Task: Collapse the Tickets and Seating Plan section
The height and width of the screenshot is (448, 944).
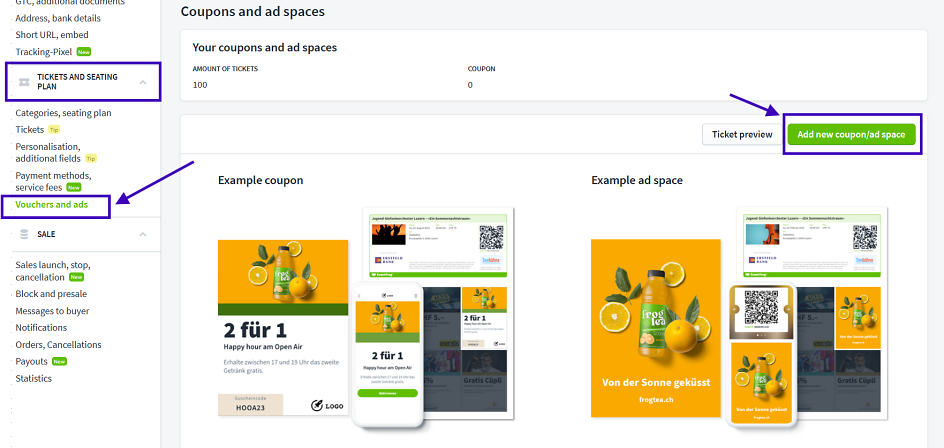Action: 143,82
